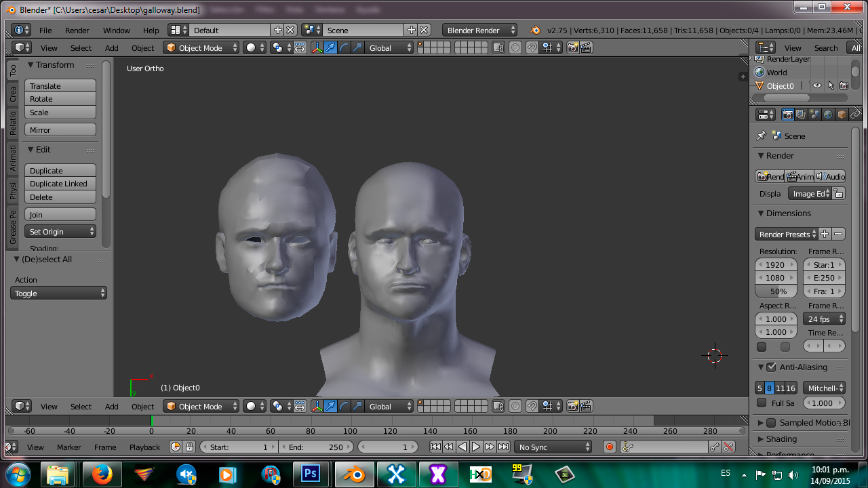This screenshot has height=488, width=868.
Task: Pin the Scene properties context
Action: [x=762, y=136]
